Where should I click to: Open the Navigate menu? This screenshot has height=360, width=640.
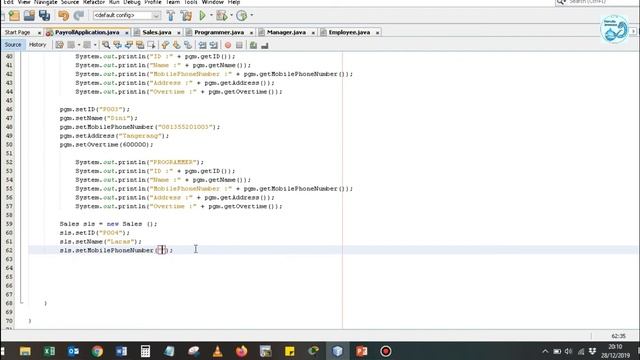coord(46,2)
